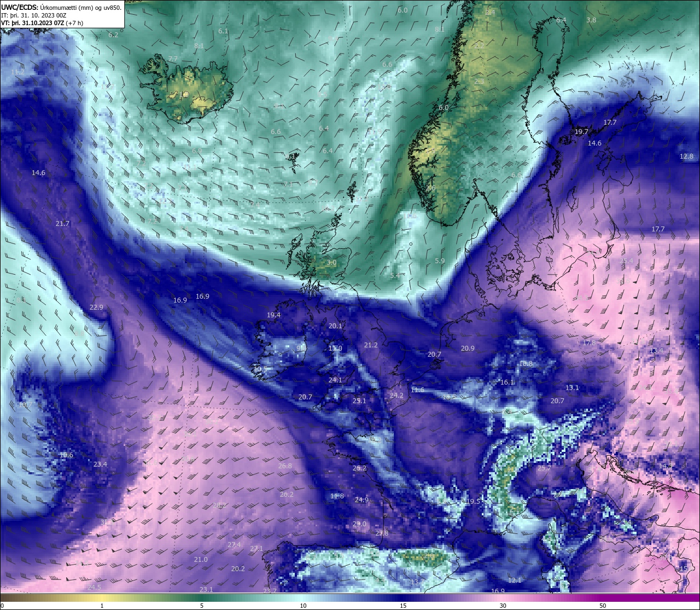700x610 pixels.
Task: Click the 50 mark on the color scale
Action: (603, 606)
